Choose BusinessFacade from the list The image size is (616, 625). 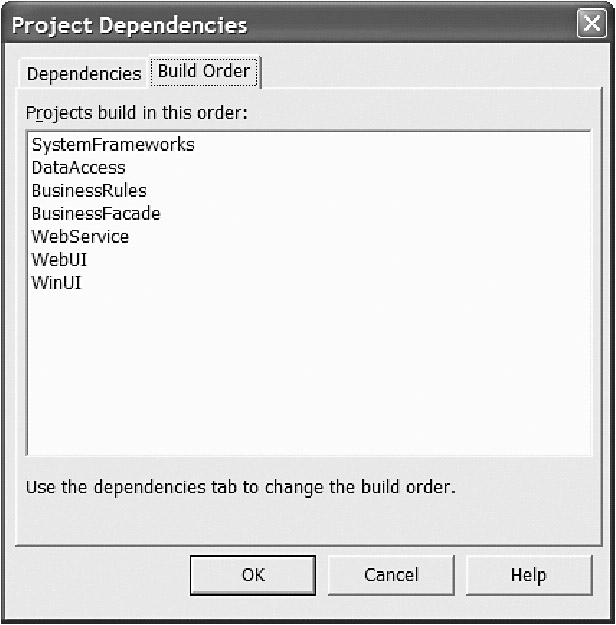[96, 214]
